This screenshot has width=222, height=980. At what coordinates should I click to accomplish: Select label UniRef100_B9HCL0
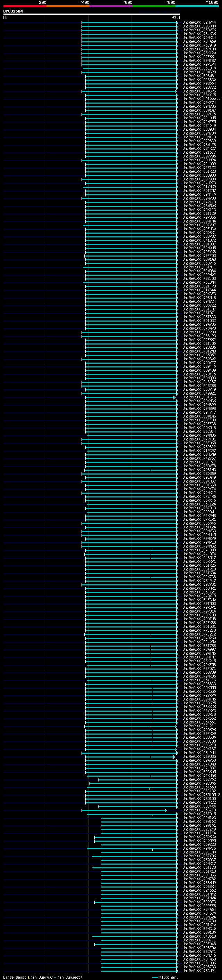(199, 928)
